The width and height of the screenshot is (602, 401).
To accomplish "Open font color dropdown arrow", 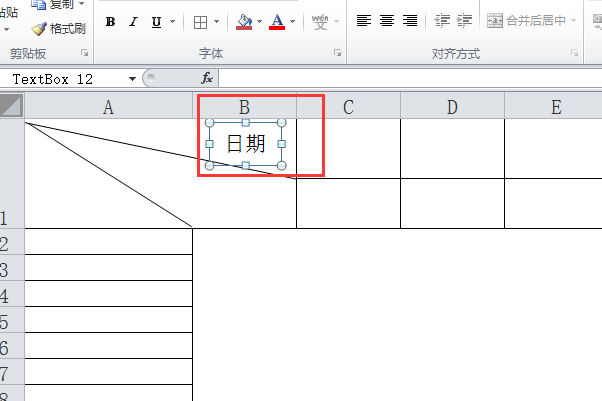I will click(x=293, y=22).
